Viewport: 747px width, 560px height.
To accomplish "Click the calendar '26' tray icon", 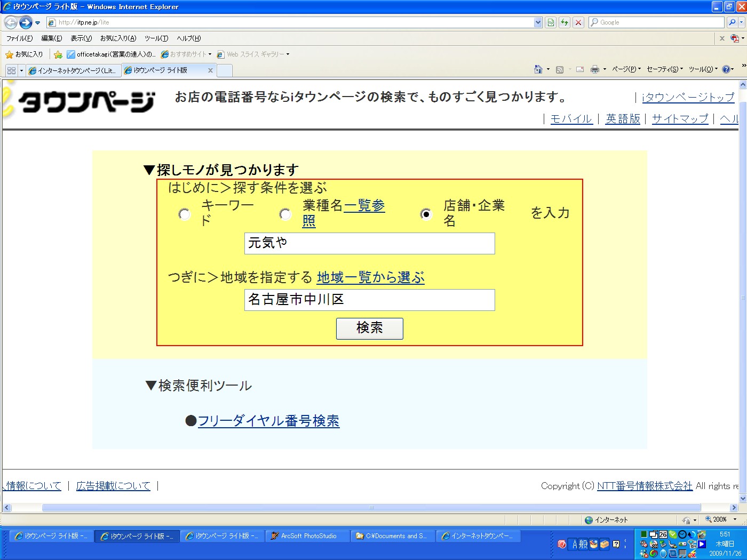I will pyautogui.click(x=663, y=534).
